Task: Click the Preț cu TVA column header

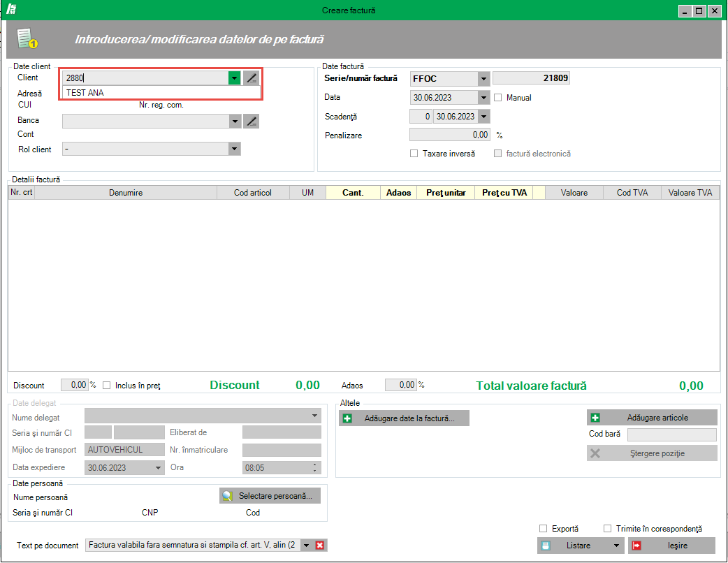Action: pos(504,193)
